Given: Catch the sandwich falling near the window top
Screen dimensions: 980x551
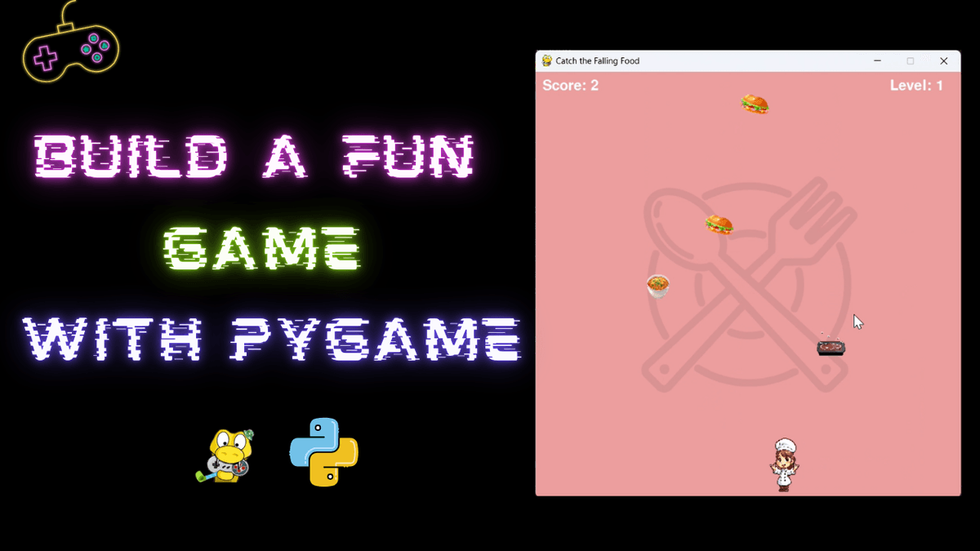Looking at the screenshot, I should [x=755, y=104].
